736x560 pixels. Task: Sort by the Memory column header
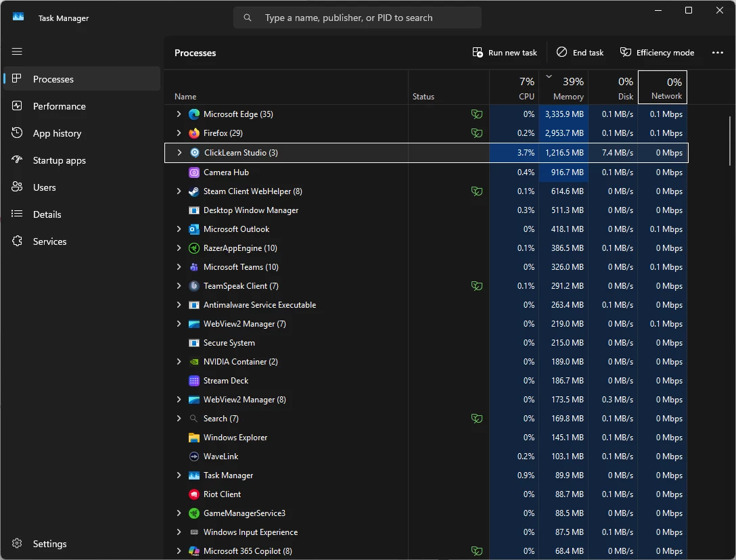(563, 88)
